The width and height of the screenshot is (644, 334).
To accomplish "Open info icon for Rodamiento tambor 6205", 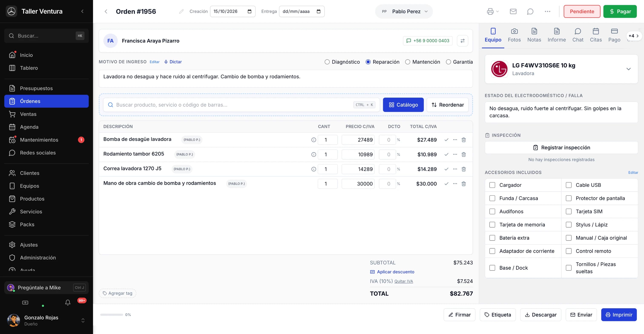I will click(x=313, y=154).
